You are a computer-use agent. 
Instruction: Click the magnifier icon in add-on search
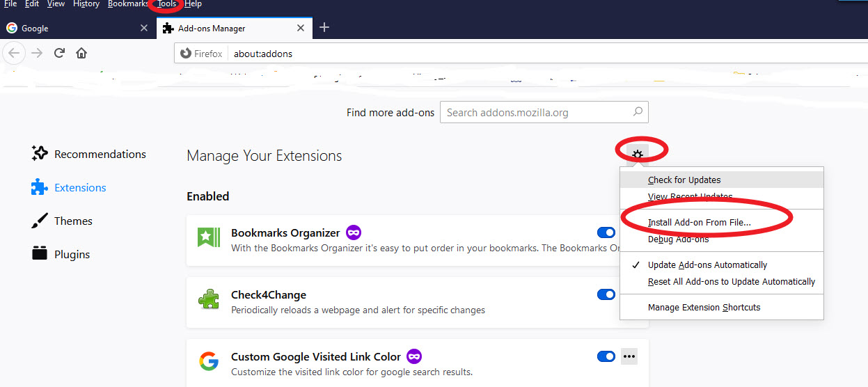point(638,111)
